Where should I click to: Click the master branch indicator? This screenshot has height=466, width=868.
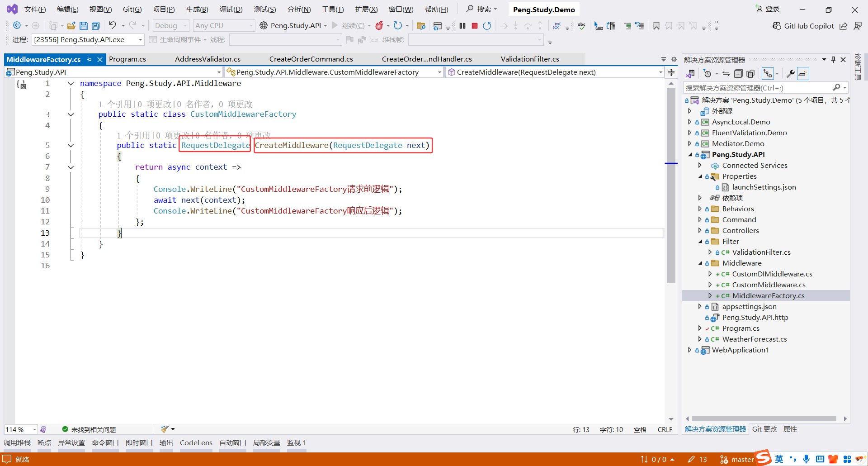click(x=737, y=459)
